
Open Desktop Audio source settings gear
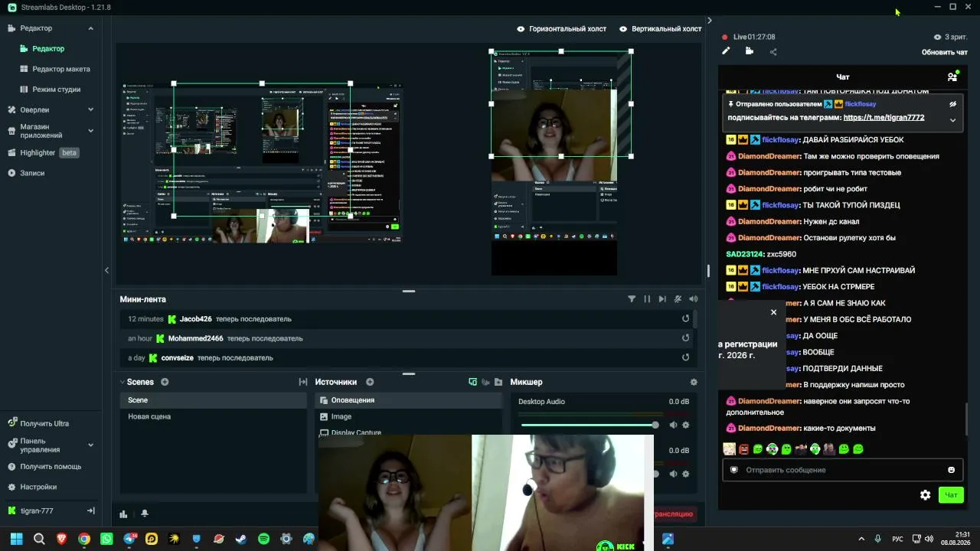point(686,425)
